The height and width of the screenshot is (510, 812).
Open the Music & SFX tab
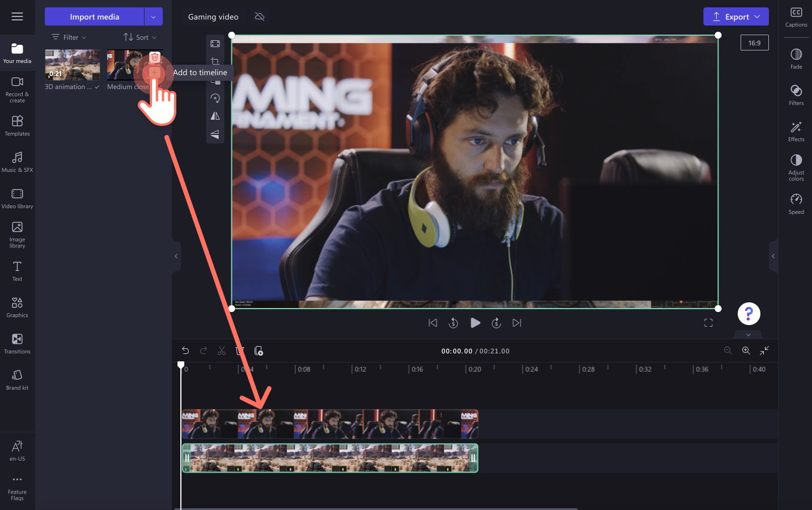coord(17,162)
